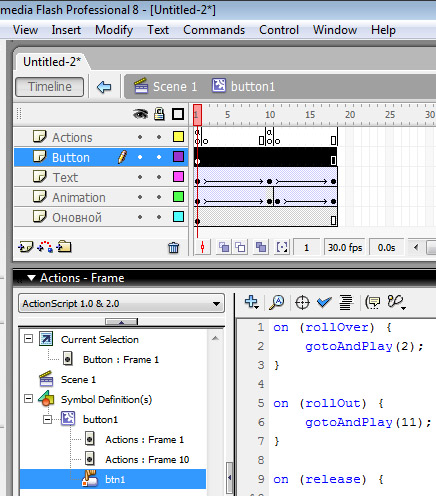
Task: Click the purple outline swatch of Button layer
Action: click(x=178, y=157)
